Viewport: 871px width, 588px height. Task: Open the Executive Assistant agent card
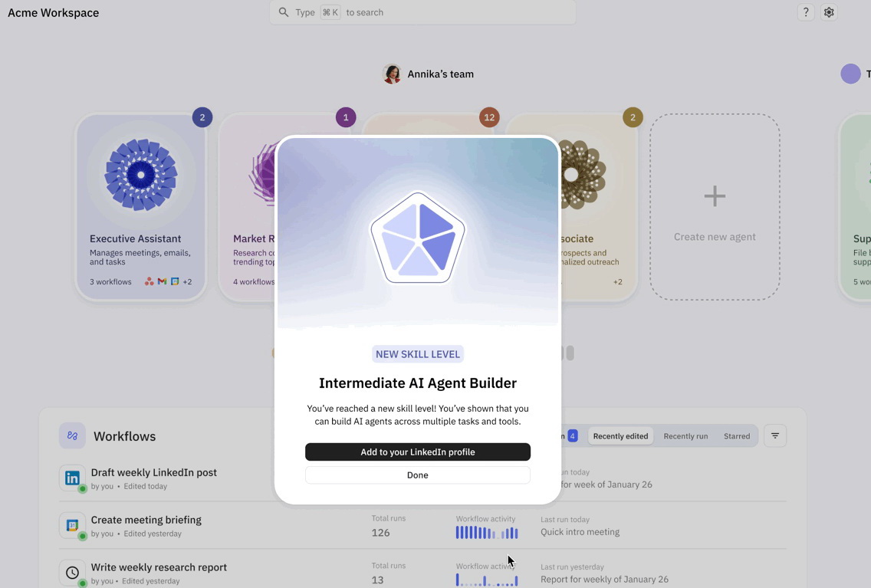pyautogui.click(x=140, y=207)
